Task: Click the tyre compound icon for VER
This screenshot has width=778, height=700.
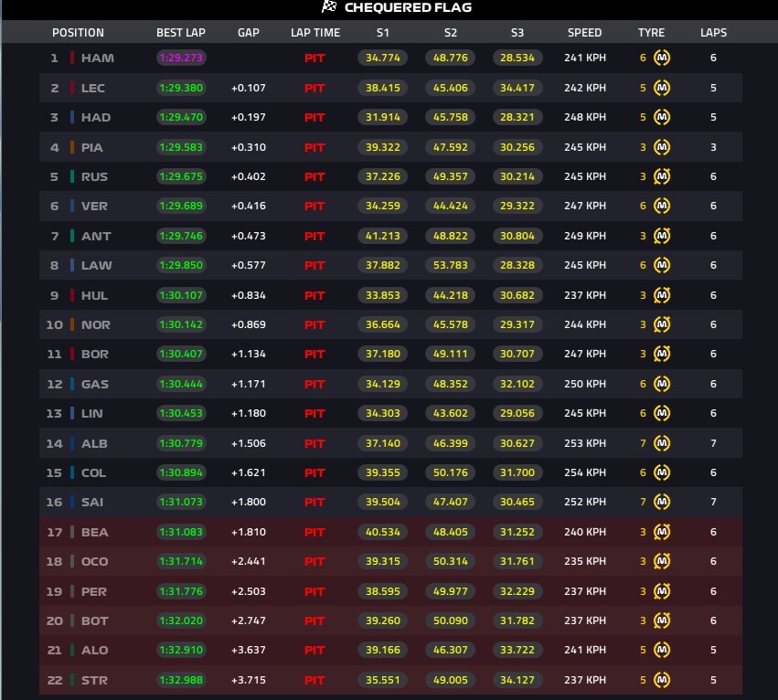Action: coord(661,206)
